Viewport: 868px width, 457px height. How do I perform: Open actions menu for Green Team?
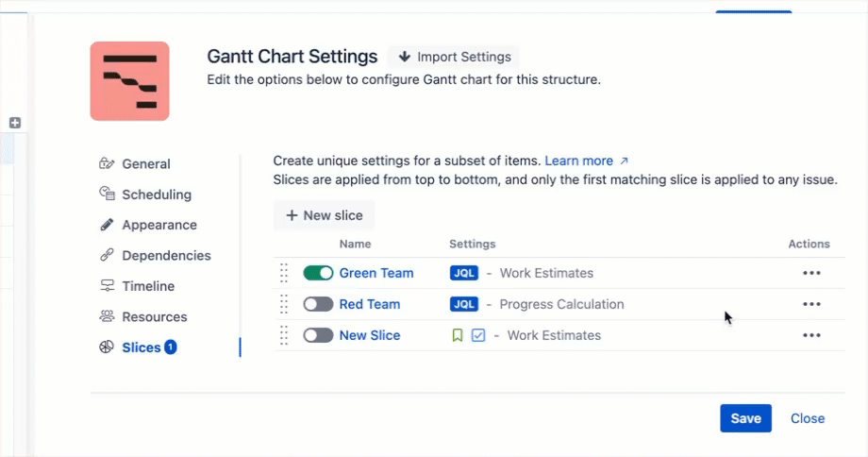810,274
